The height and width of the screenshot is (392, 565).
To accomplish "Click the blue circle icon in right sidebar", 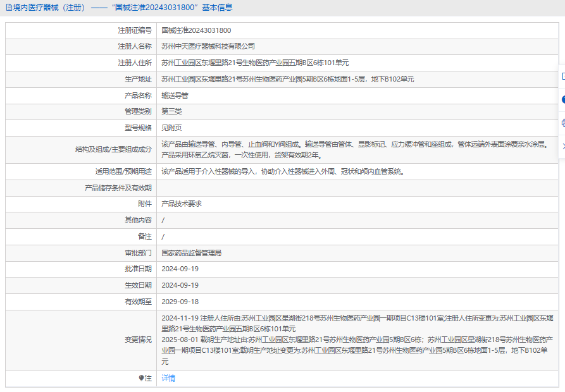I will [x=562, y=99].
